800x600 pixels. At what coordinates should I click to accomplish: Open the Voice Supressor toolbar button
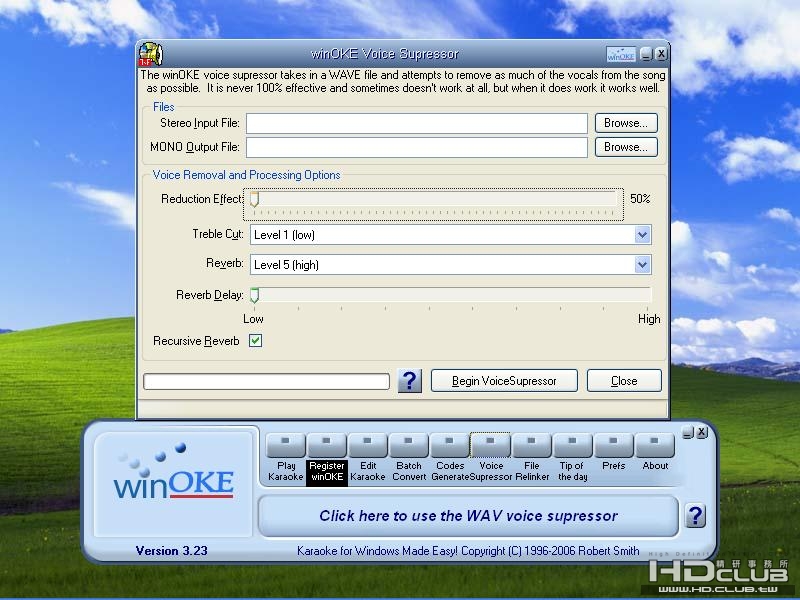coord(490,445)
